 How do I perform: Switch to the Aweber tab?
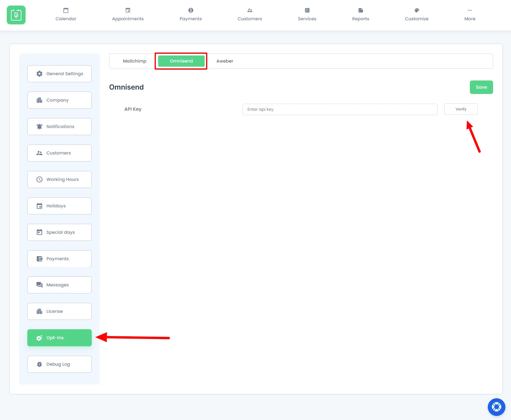(x=225, y=61)
